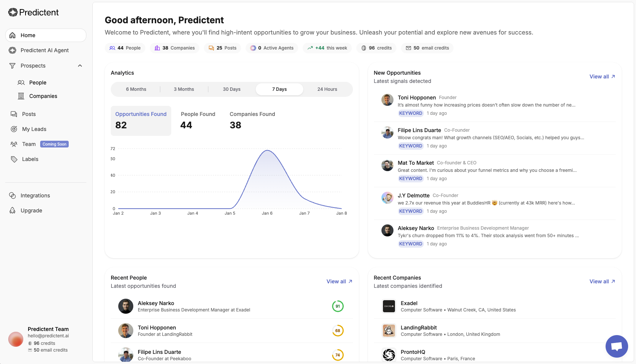Viewport: 636px width, 364px height.
Task: Open Companies under Prospects
Action: click(x=43, y=96)
